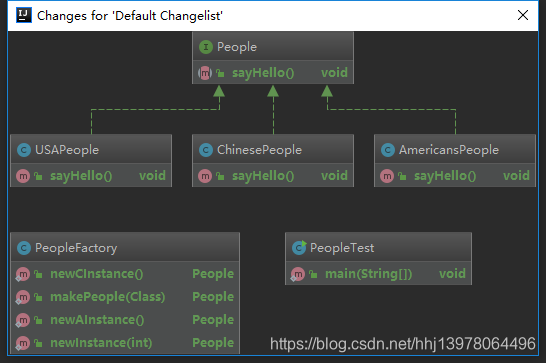Click People return type of newAInstance()

click(x=213, y=320)
